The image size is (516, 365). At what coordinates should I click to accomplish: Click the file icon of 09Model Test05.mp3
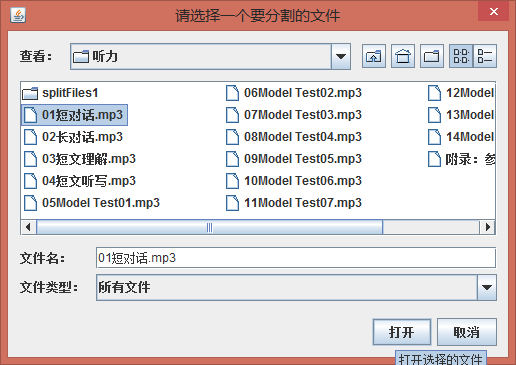[x=233, y=159]
